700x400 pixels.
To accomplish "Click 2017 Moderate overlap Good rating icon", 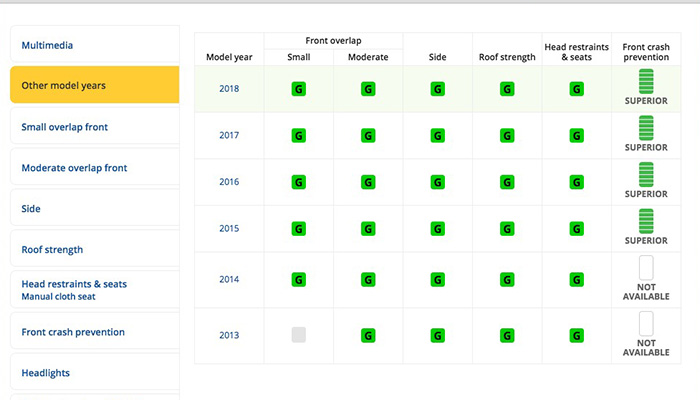I will coord(368,135).
